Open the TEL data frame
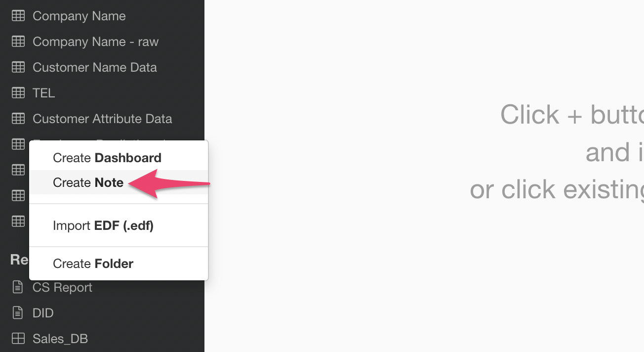 pos(43,93)
